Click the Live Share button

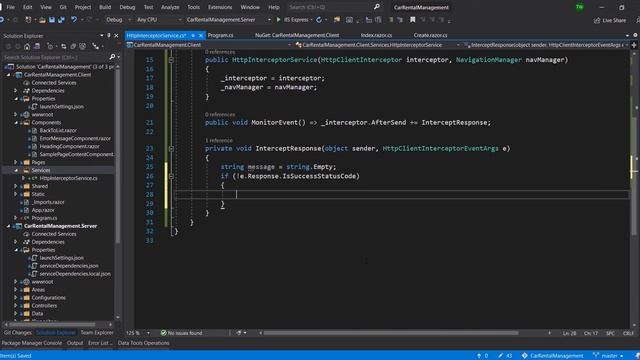click(610, 20)
